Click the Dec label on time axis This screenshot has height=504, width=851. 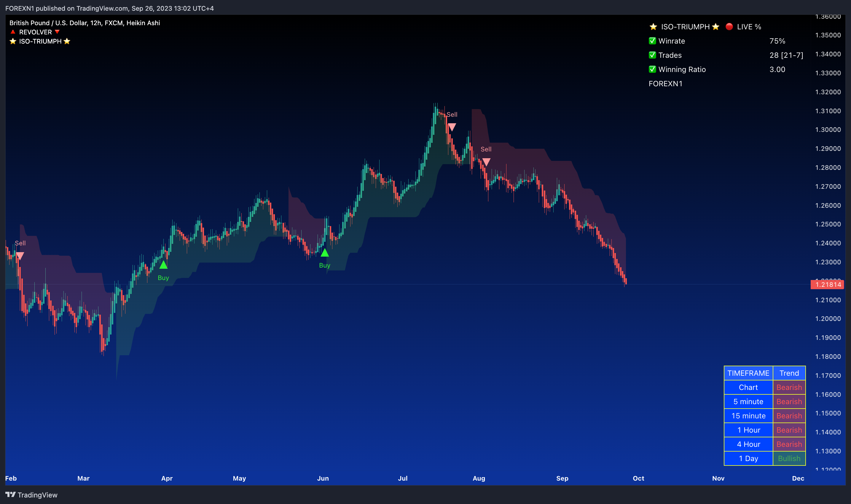(798, 478)
